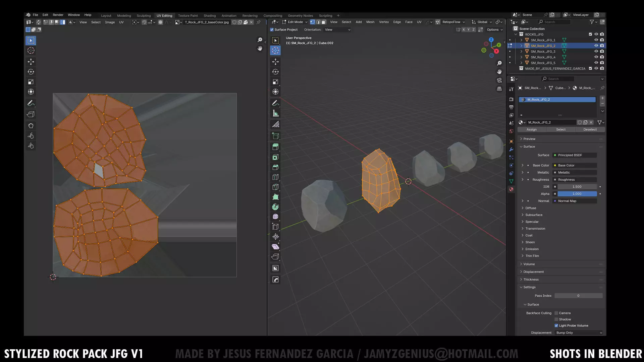
Task: Hide SM_Rock_JFG_1 in viewport
Action: pyautogui.click(x=596, y=40)
